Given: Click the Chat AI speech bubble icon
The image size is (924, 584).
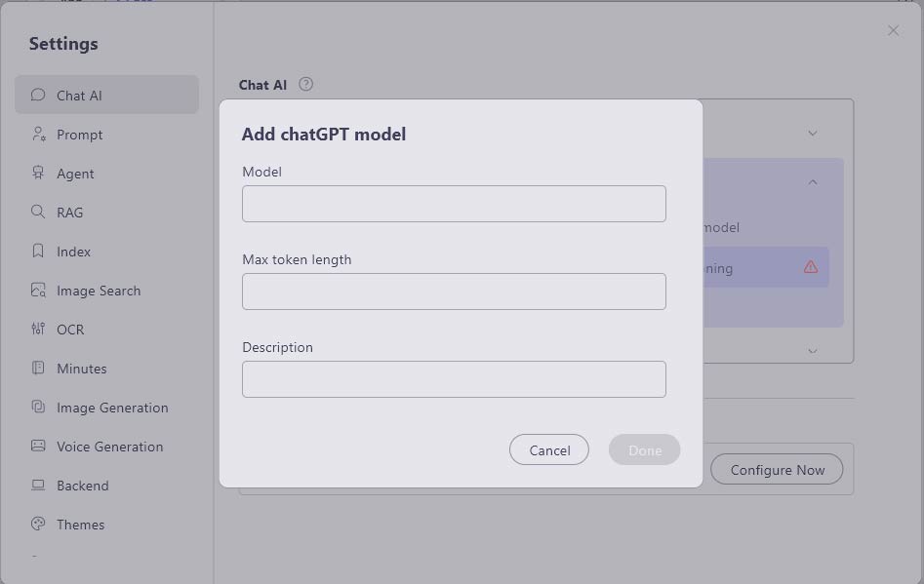Looking at the screenshot, I should 38,95.
